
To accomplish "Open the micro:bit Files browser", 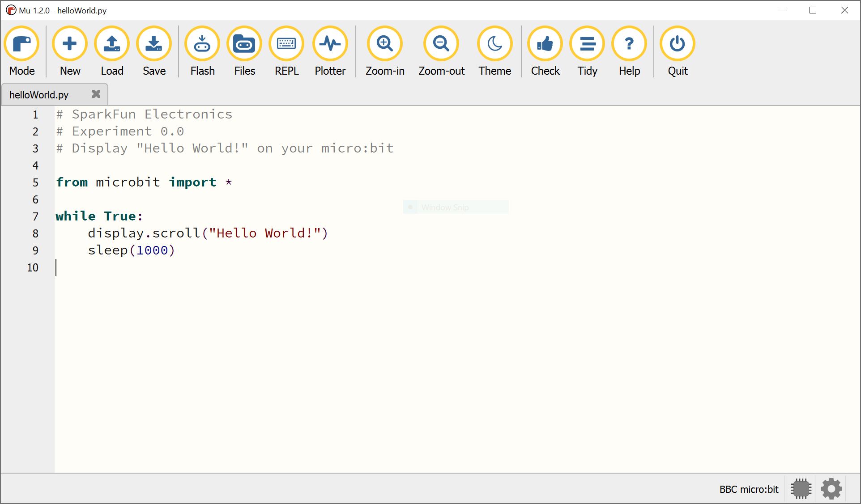I will pos(244,51).
